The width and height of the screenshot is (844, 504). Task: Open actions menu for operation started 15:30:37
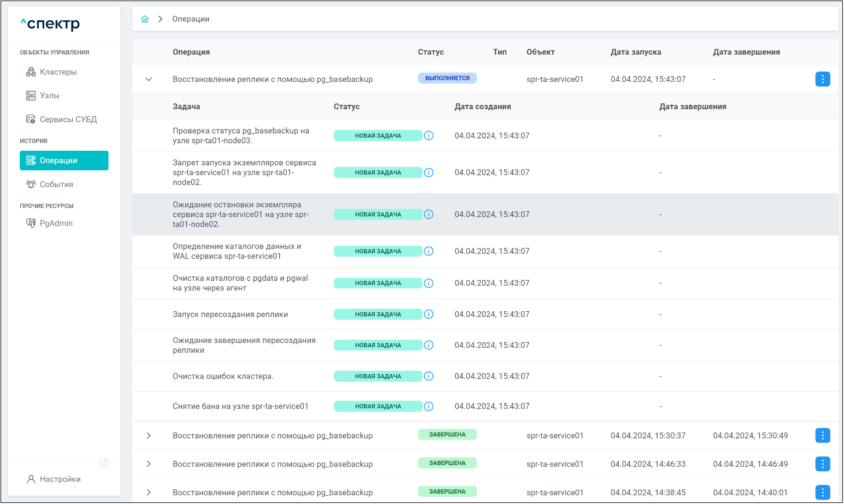pyautogui.click(x=822, y=436)
